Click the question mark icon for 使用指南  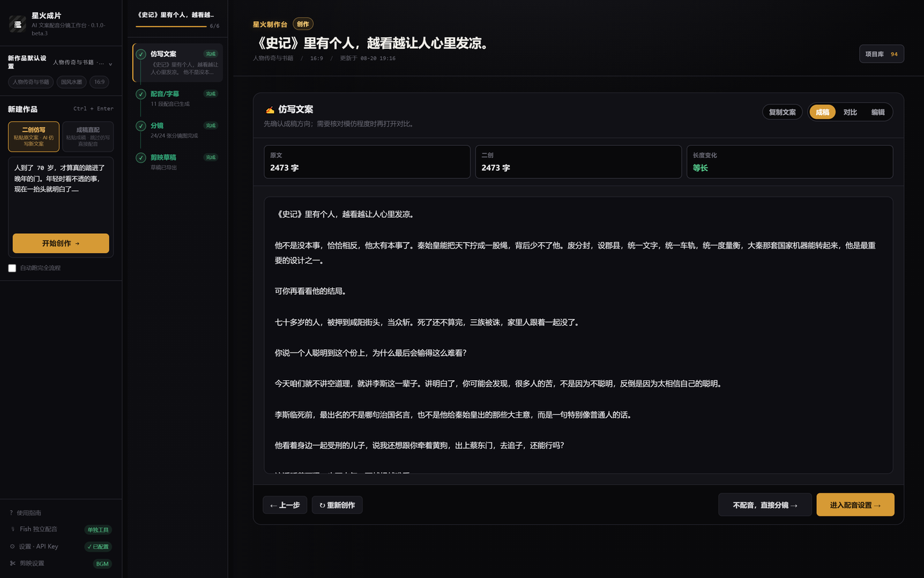click(12, 512)
